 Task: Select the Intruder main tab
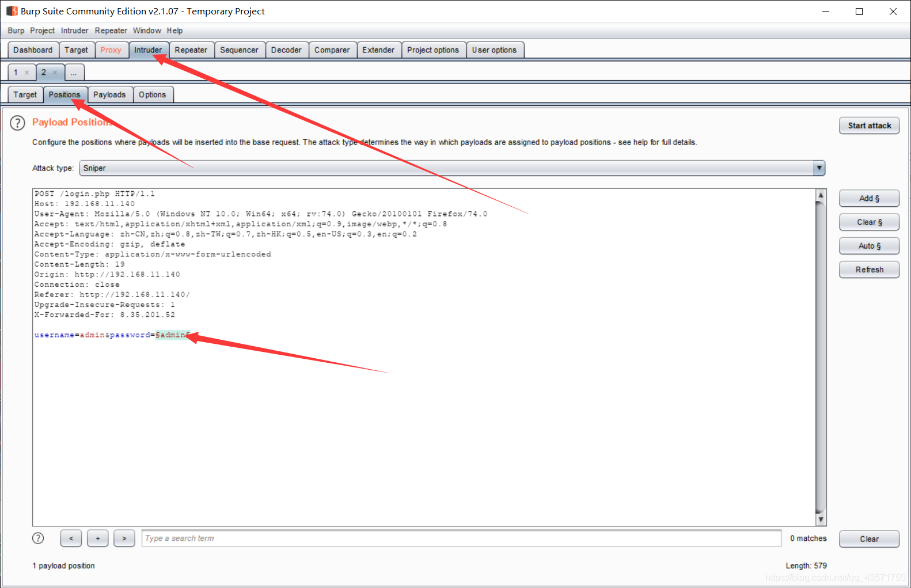(148, 50)
